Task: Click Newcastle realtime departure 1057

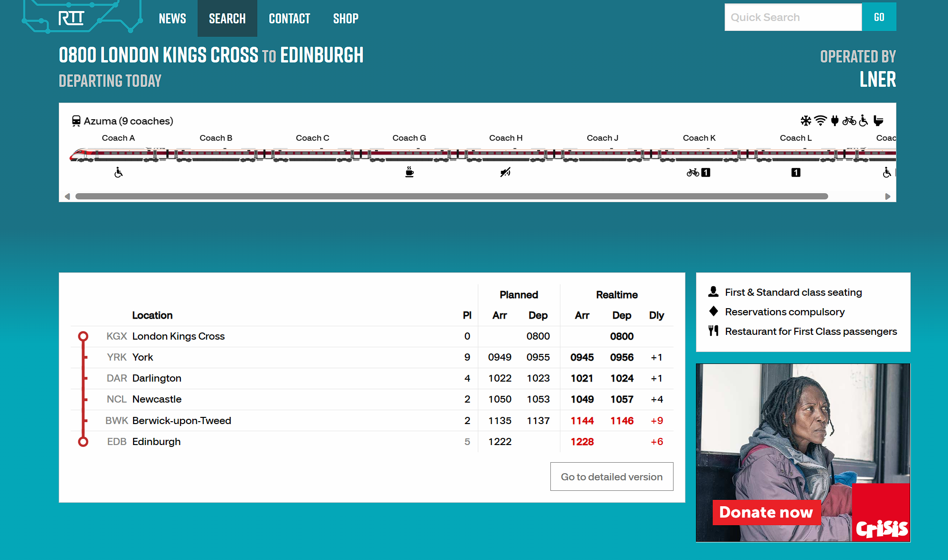Action: pos(622,399)
